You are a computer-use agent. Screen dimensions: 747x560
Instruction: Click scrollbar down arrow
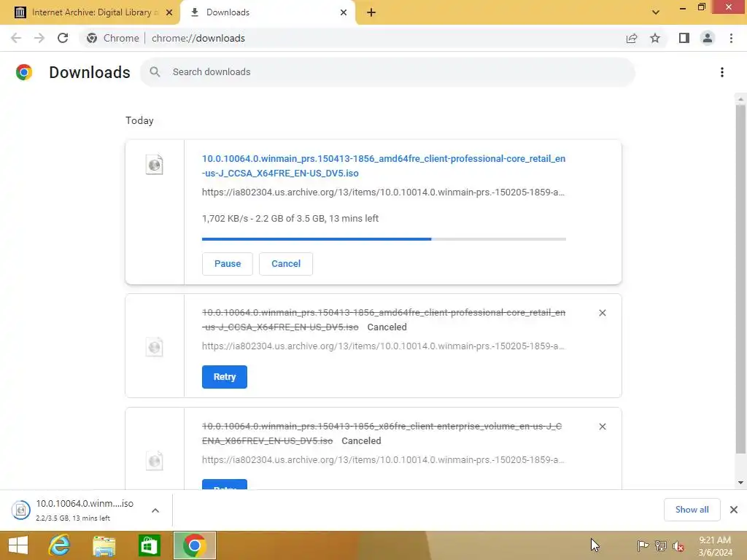pyautogui.click(x=740, y=483)
